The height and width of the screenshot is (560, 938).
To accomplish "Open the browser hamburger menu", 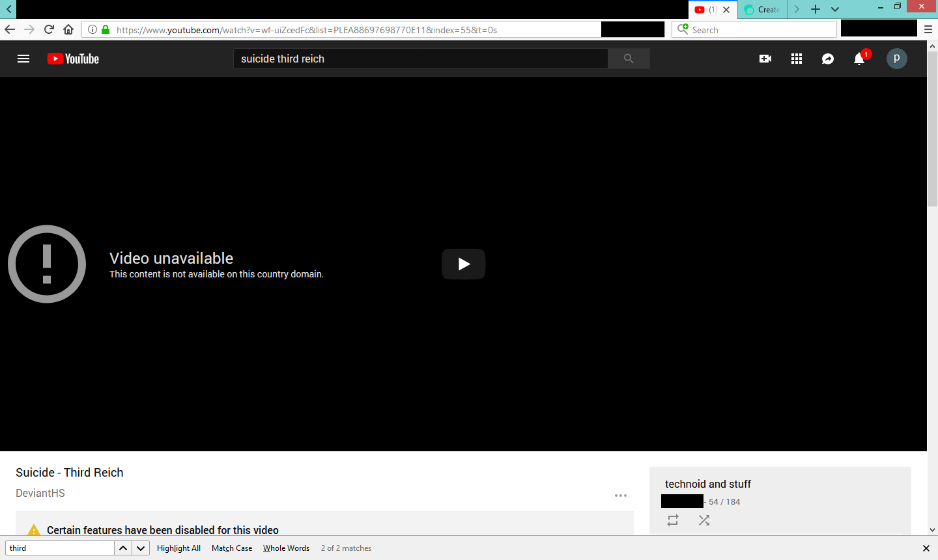I will point(928,29).
